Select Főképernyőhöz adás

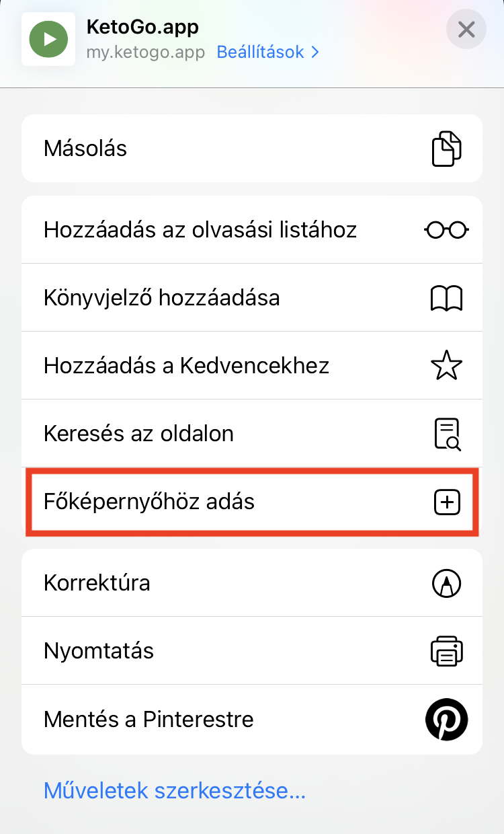(149, 502)
